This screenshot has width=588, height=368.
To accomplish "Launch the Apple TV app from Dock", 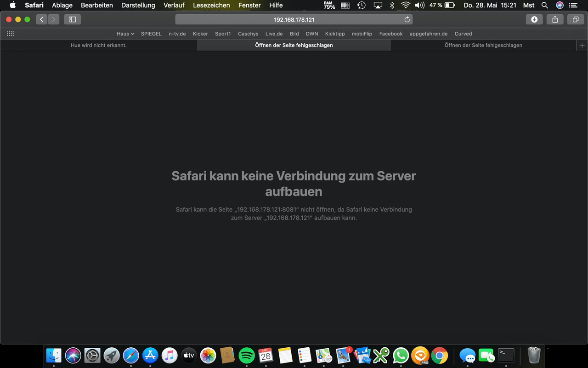I will (x=189, y=356).
